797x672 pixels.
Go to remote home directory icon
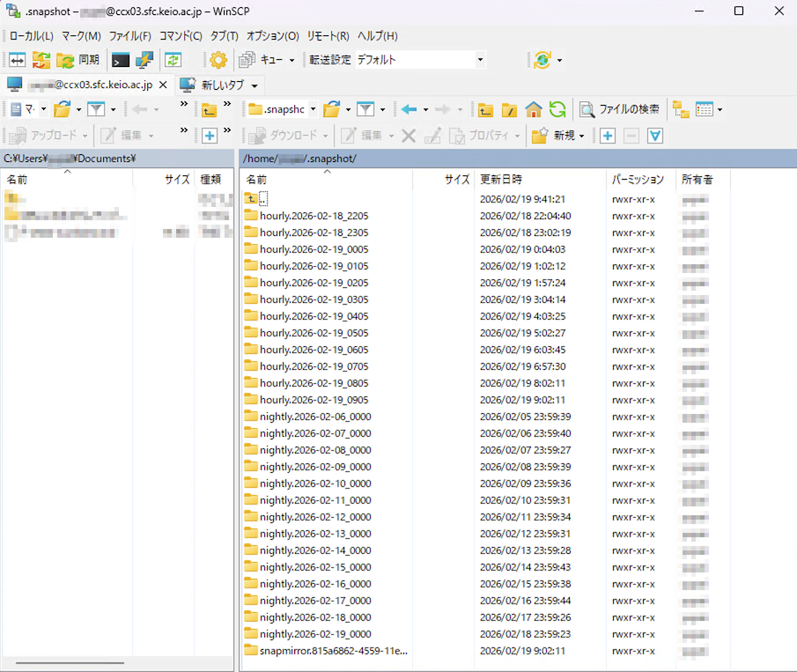coord(533,109)
